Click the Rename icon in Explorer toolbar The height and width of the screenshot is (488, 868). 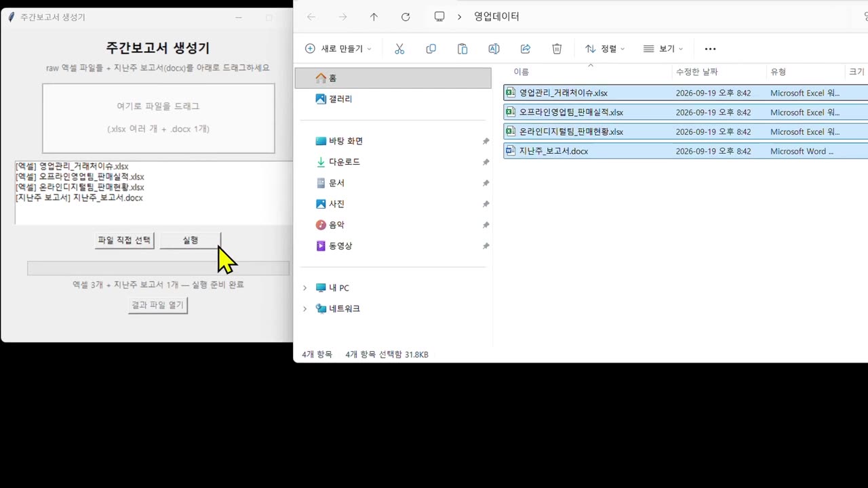pos(494,49)
